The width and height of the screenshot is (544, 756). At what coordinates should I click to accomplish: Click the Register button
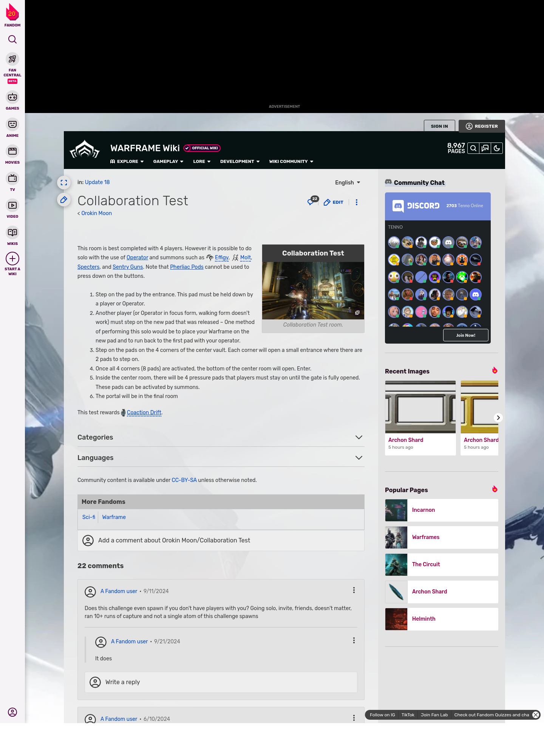(x=482, y=126)
